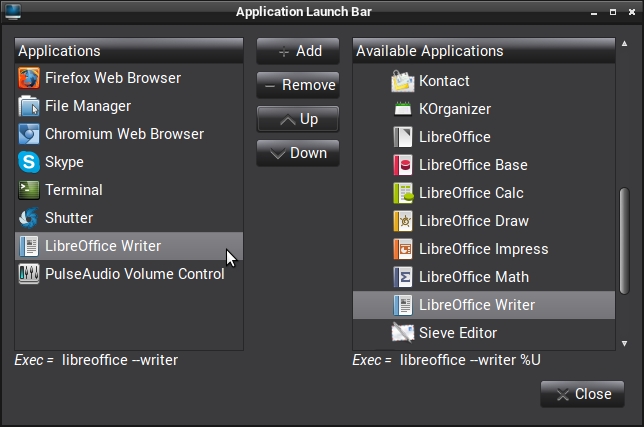Open the window menu icon in title bar
This screenshot has height=427, width=644.
tap(12, 11)
